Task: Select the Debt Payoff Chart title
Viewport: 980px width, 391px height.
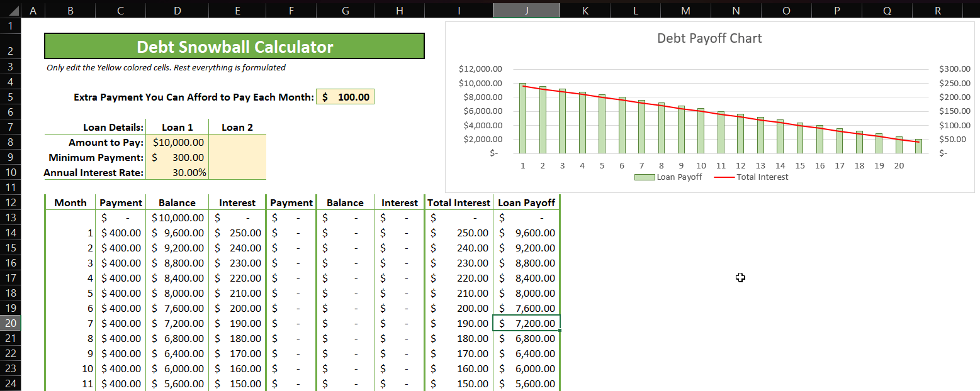Action: (x=709, y=38)
